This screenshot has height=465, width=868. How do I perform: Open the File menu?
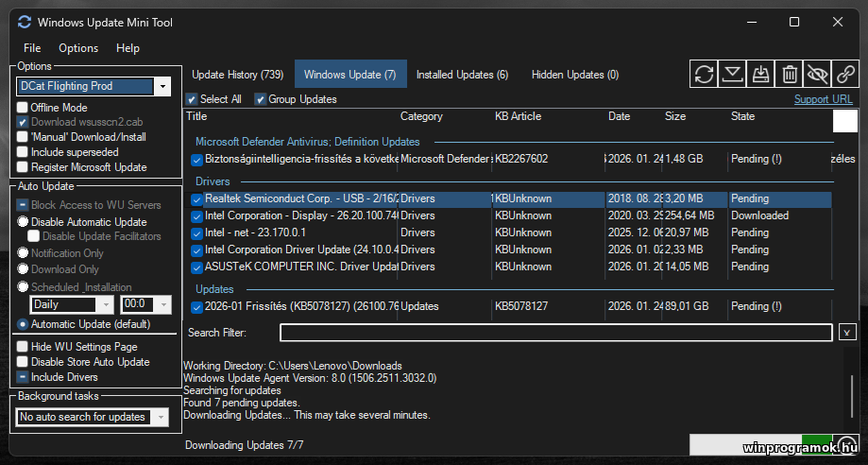(32, 48)
